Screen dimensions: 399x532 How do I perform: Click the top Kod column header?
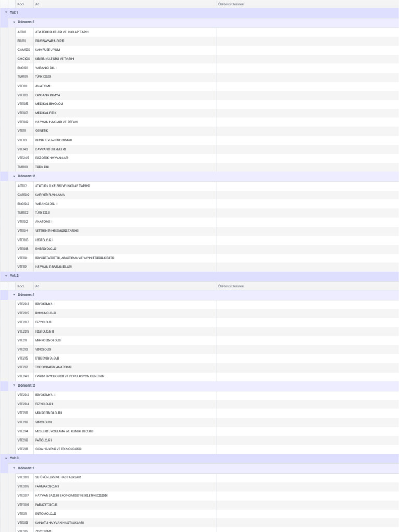point(24,4)
